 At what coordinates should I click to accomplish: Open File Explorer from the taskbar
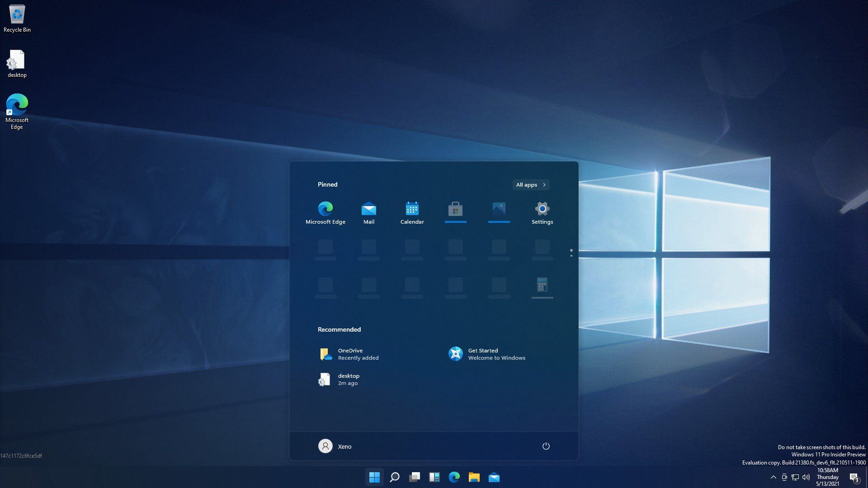tap(474, 477)
